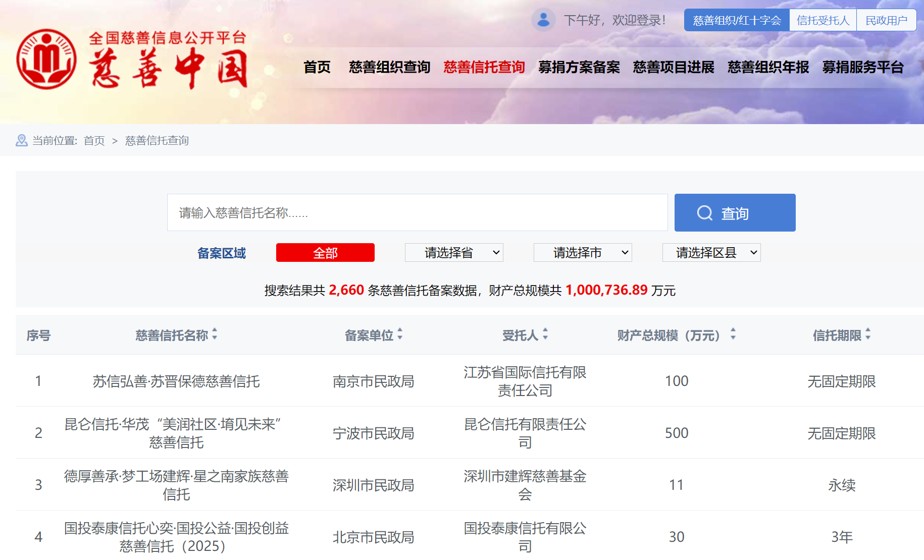
Task: Switch to 信托受托人 login type
Action: point(823,20)
